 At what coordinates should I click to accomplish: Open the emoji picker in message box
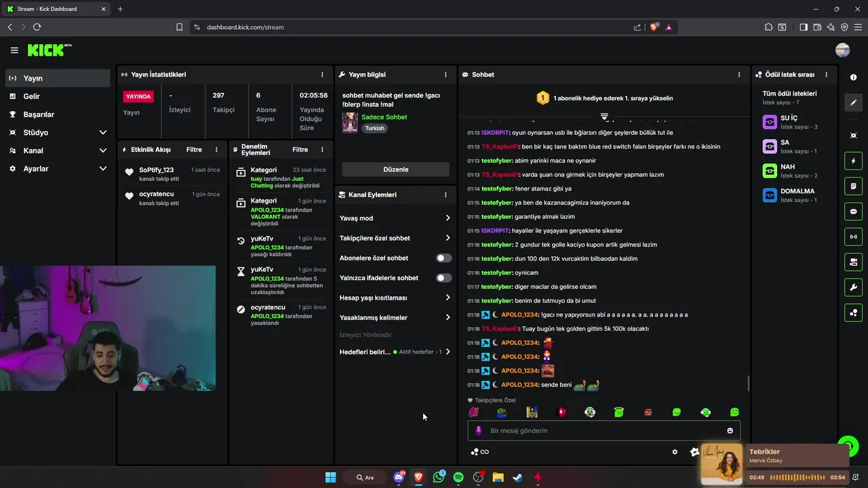click(x=730, y=430)
